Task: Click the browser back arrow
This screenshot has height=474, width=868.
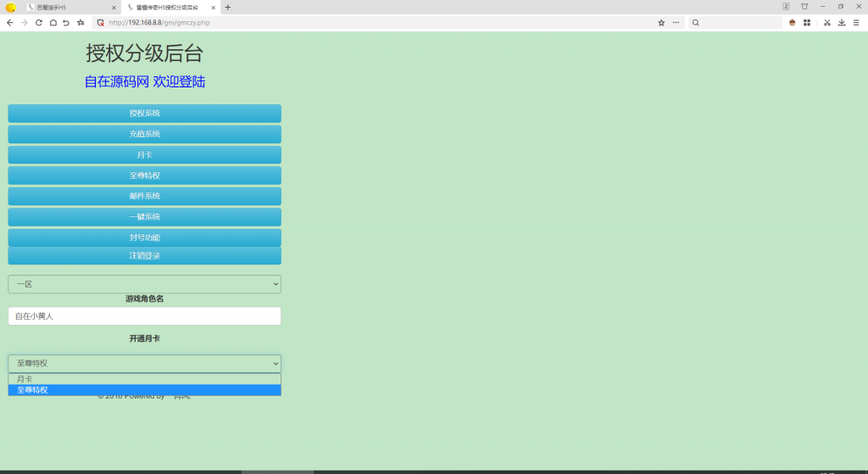Action: 9,23
